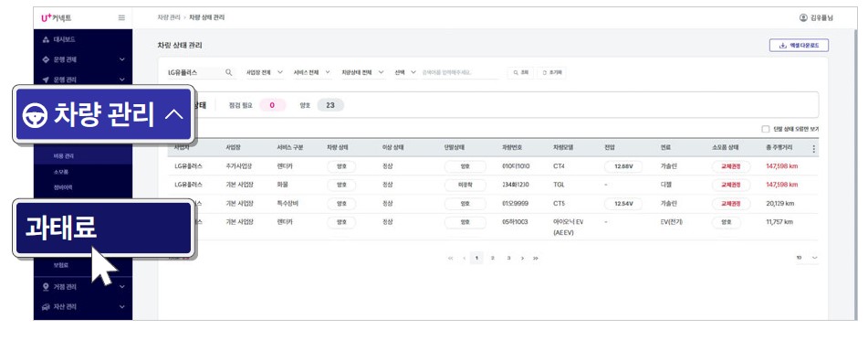868x340 pixels.
Task: Click the U+ 커넥트 logo
Action: pos(57,17)
